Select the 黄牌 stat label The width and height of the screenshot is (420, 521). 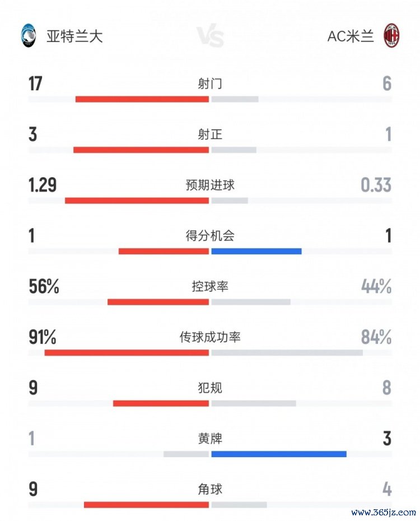[210, 439]
